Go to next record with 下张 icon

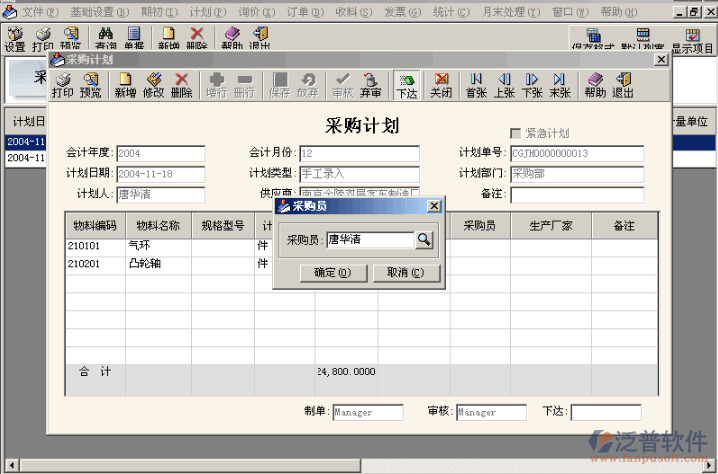(x=532, y=85)
